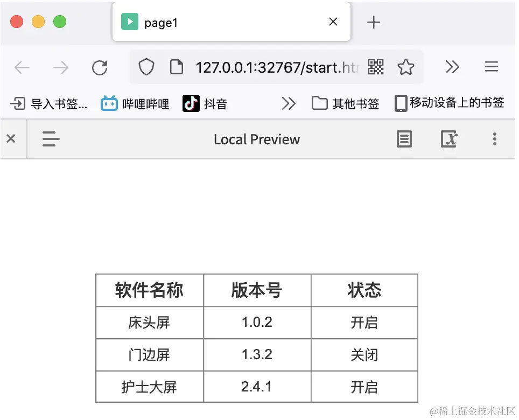Toggle the tracking protection shield
This screenshot has height=420, width=519.
pyautogui.click(x=146, y=67)
